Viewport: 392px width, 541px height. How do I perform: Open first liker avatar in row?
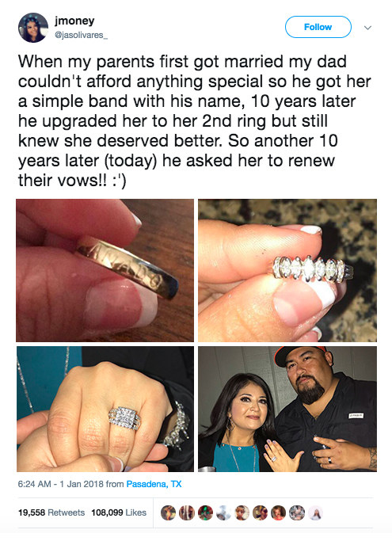[168, 512]
